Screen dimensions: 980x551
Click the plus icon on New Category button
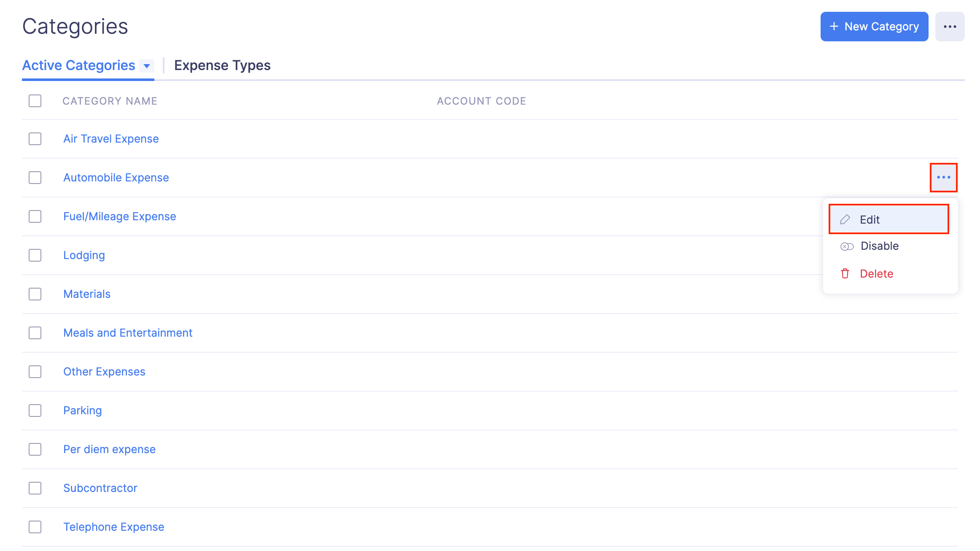click(834, 27)
